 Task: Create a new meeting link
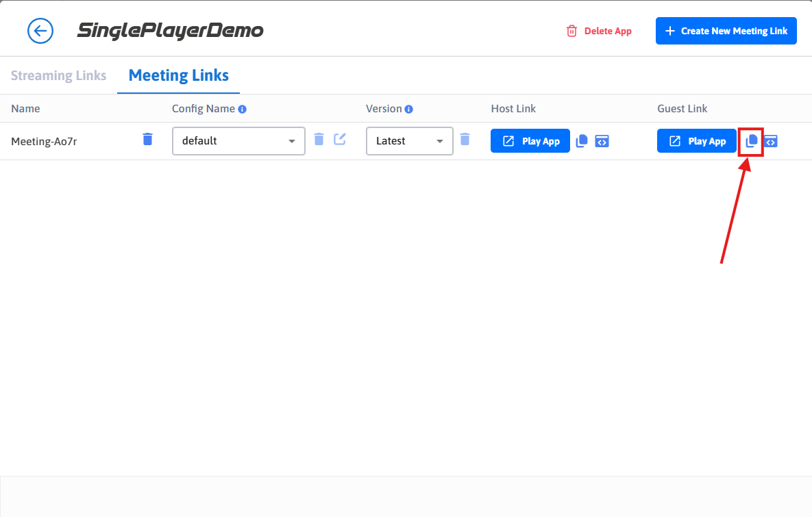[726, 31]
